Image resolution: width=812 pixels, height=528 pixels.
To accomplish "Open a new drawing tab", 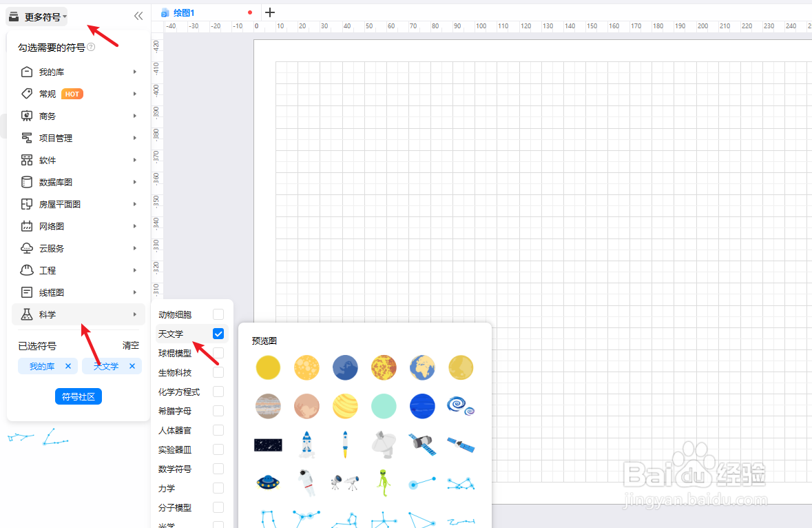I will pyautogui.click(x=269, y=12).
